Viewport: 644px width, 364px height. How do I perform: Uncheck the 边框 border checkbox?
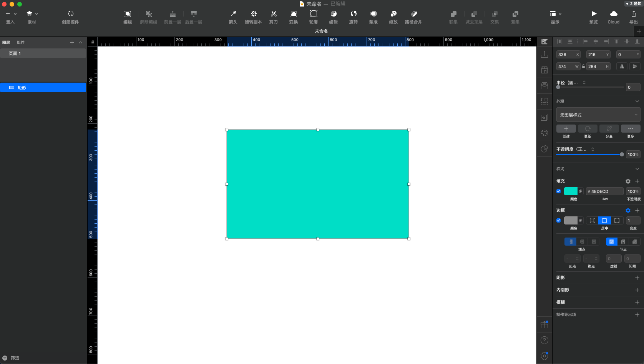pyautogui.click(x=559, y=221)
